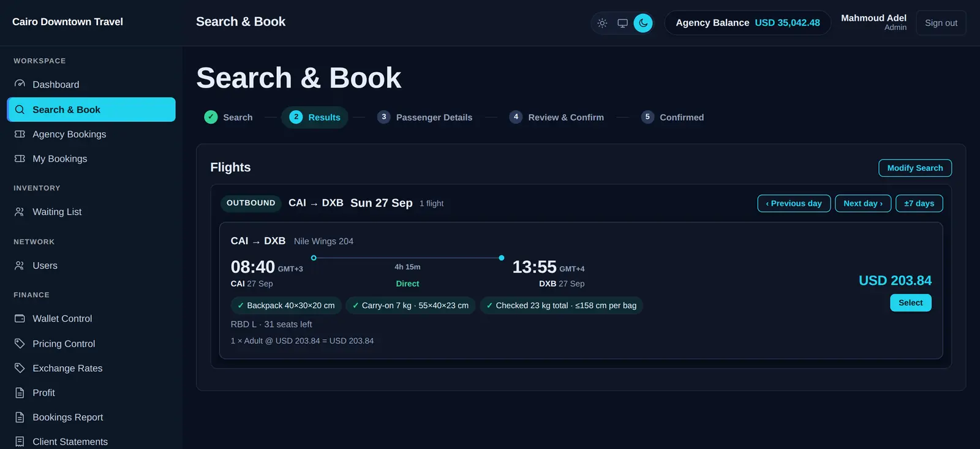Open Dashboard from the sidebar

pos(91,85)
